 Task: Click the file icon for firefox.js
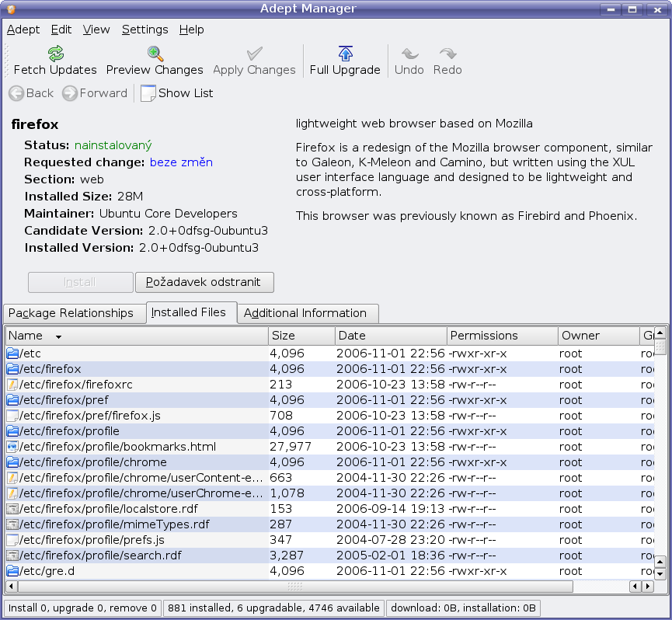click(x=12, y=416)
